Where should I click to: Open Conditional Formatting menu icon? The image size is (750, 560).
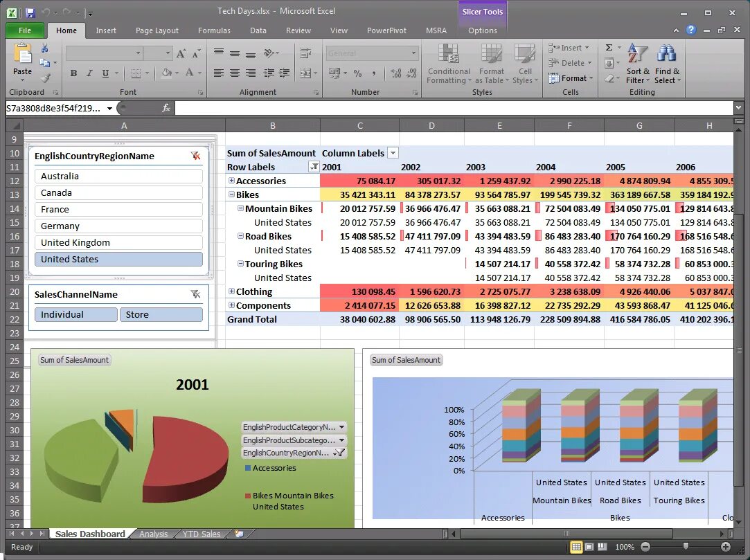(449, 53)
